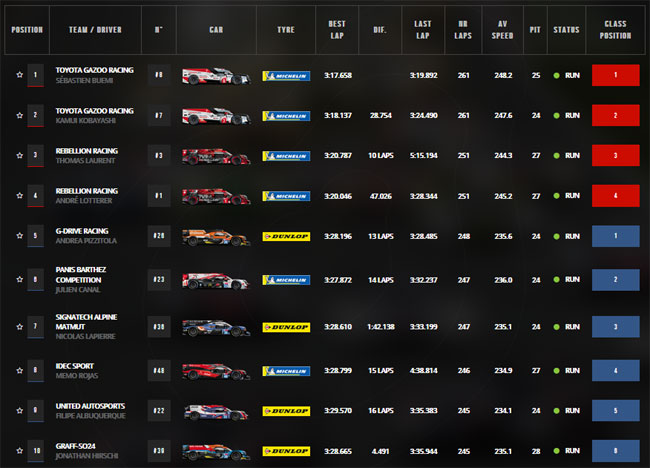Star Toyota Gazoo Racing Sébastien Buemi as favorite

[19, 75]
